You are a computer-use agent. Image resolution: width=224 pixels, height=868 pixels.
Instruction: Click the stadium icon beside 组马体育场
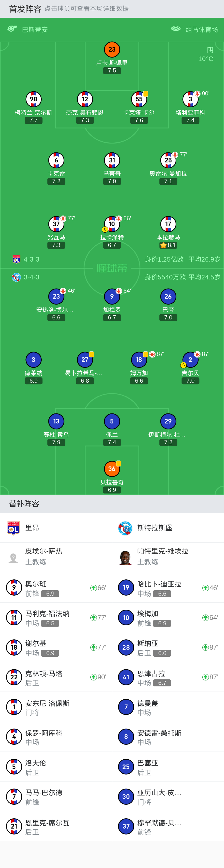coord(176,29)
